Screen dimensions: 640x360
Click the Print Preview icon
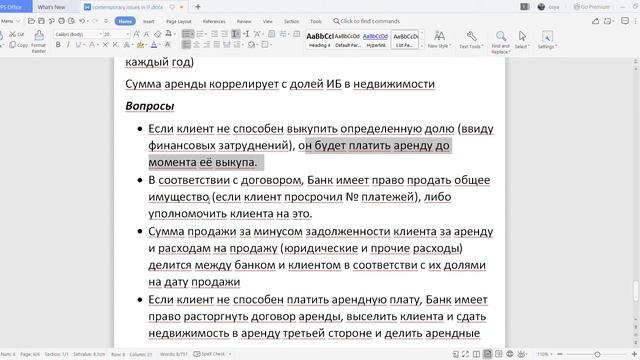point(72,21)
